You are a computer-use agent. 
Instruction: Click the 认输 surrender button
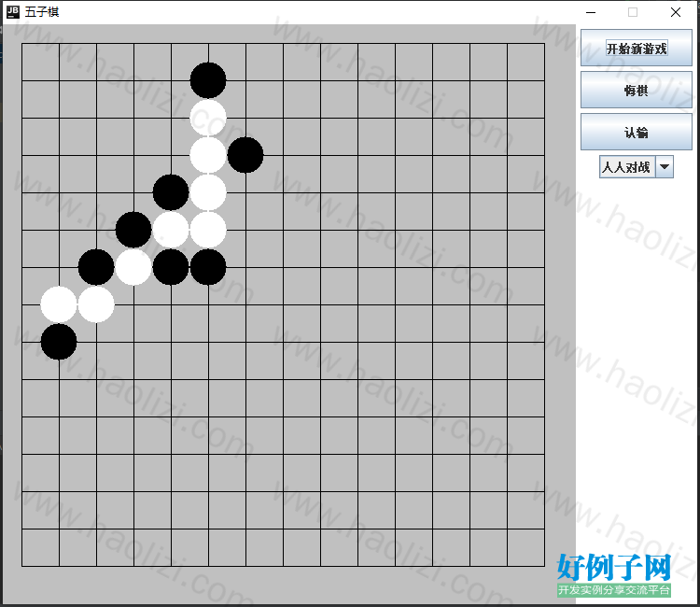coord(637,132)
